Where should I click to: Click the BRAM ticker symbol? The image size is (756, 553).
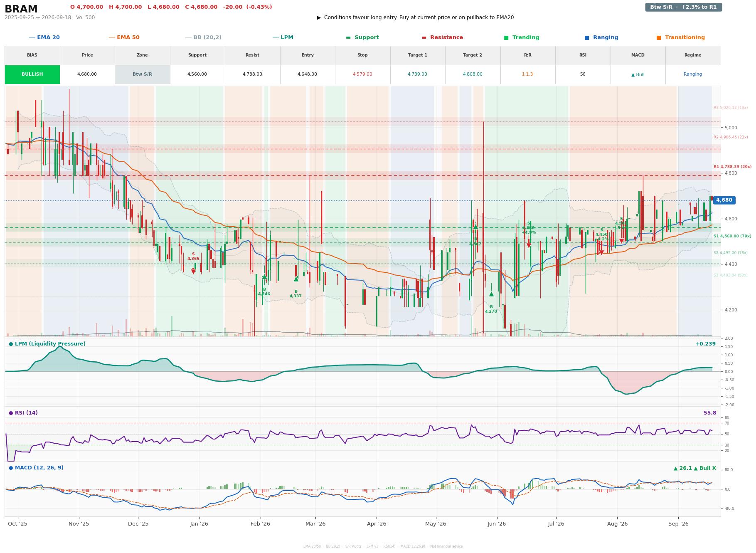(x=21, y=9)
